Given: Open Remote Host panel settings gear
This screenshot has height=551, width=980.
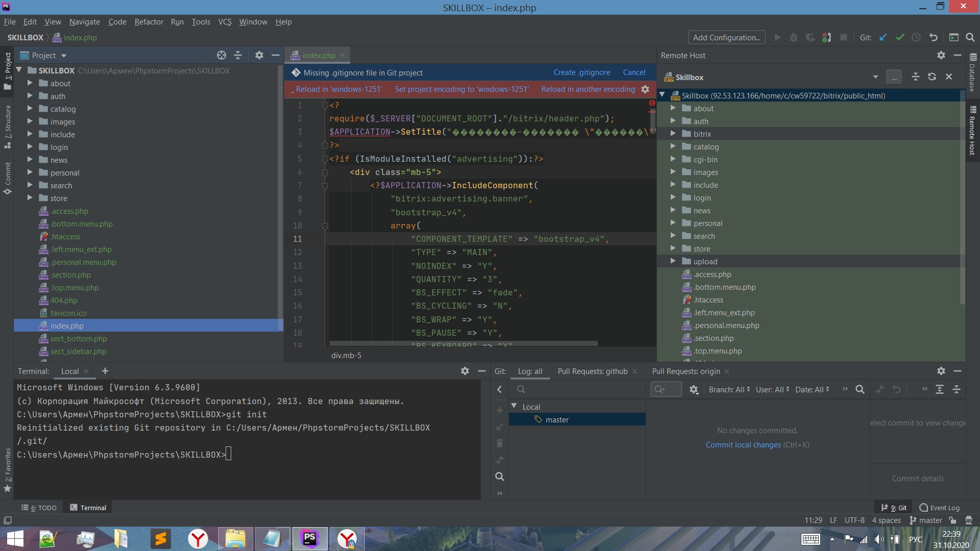Looking at the screenshot, I should pyautogui.click(x=941, y=55).
